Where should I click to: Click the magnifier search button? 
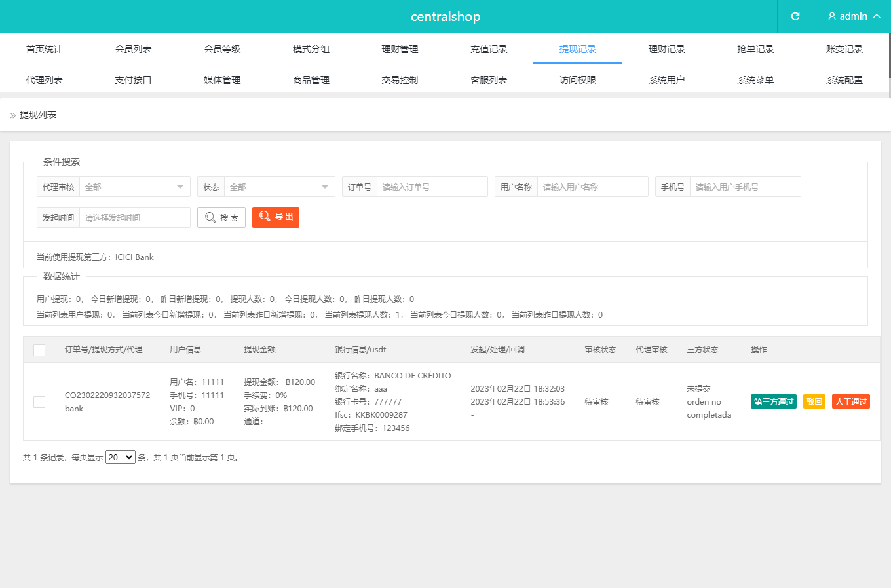(x=221, y=217)
